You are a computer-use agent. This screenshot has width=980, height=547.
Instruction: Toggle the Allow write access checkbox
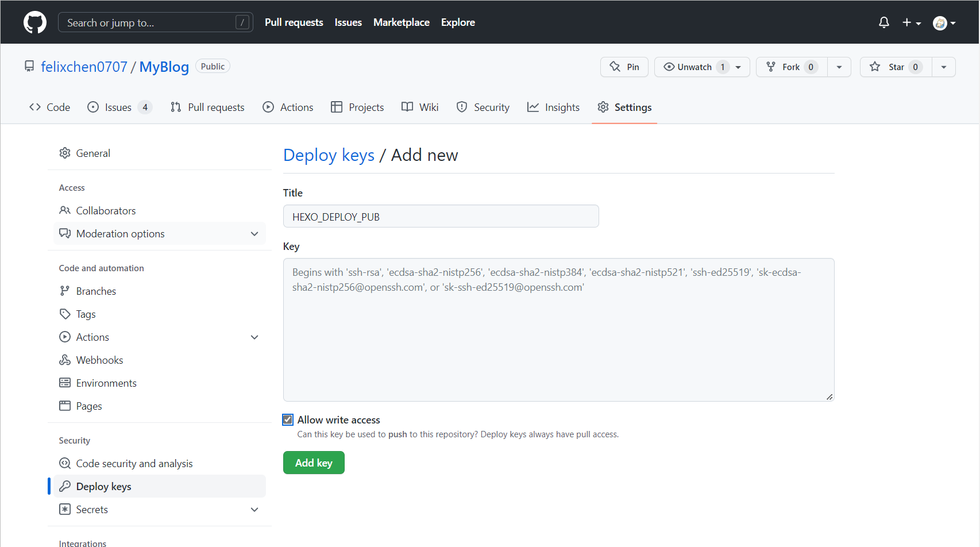tap(288, 420)
